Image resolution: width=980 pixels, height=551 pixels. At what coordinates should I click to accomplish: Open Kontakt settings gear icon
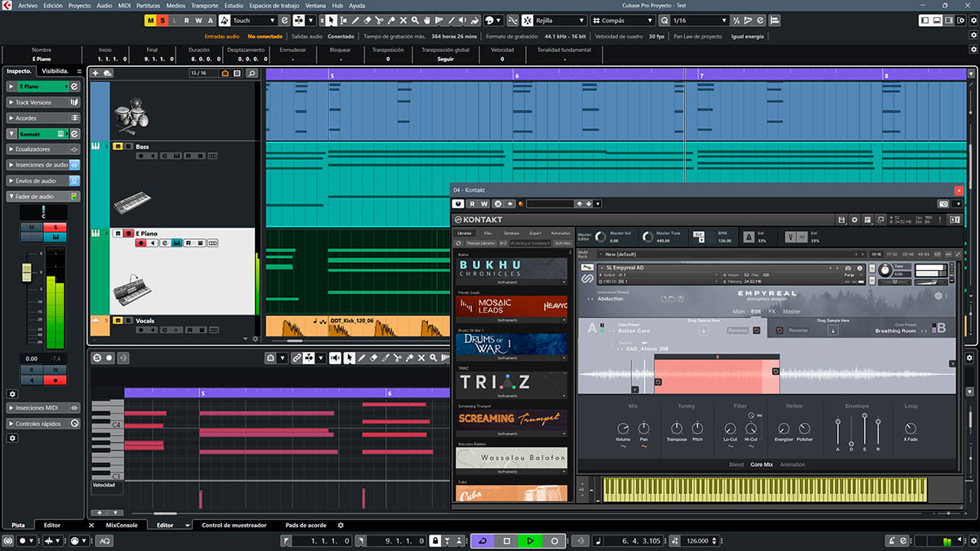click(854, 220)
